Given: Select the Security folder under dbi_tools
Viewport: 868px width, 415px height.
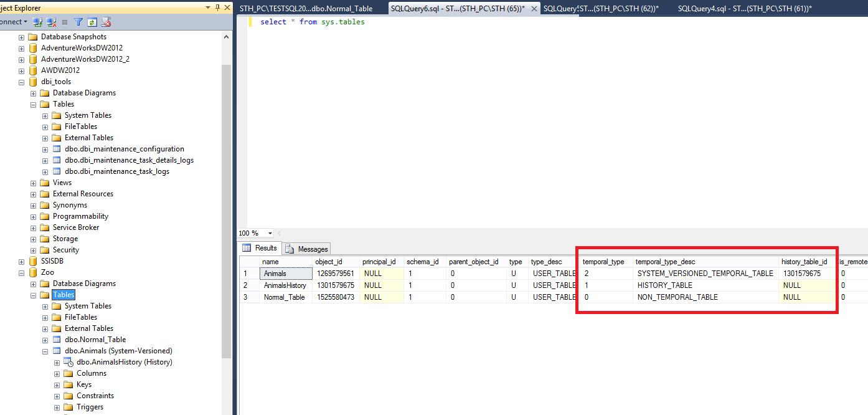Looking at the screenshot, I should tap(66, 250).
